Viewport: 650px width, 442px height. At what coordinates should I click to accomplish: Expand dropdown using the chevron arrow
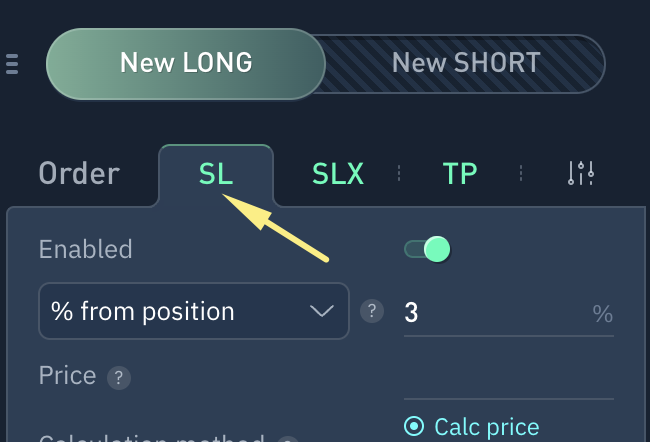(322, 311)
